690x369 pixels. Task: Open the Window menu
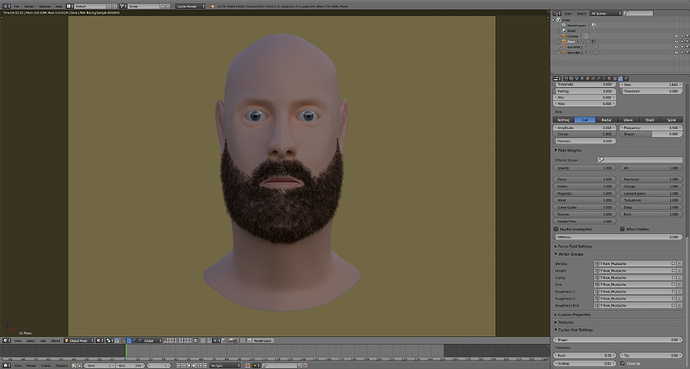pyautogui.click(x=44, y=7)
